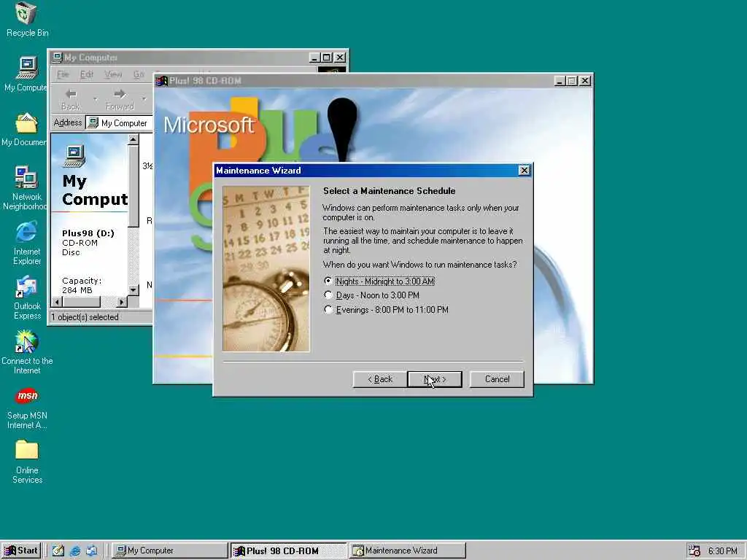The height and width of the screenshot is (560, 747).
Task: Click the computer icon in My Computer pane
Action: tap(75, 156)
